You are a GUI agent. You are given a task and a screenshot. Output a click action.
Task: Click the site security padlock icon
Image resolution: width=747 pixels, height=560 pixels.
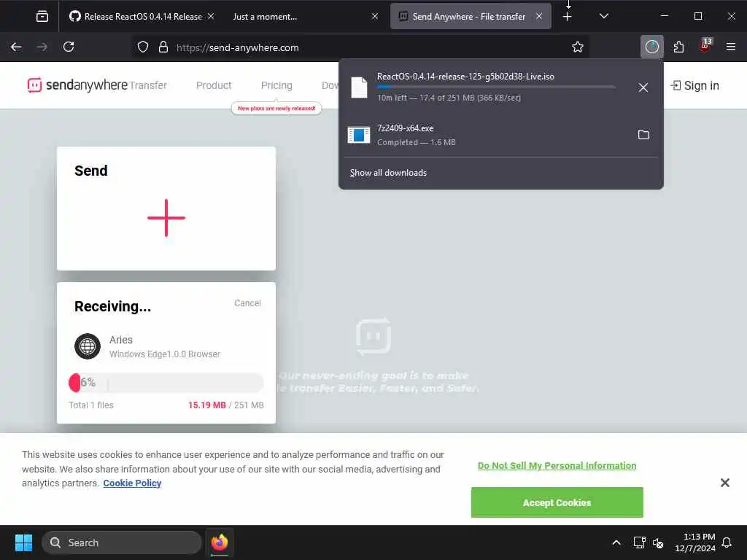click(x=163, y=47)
